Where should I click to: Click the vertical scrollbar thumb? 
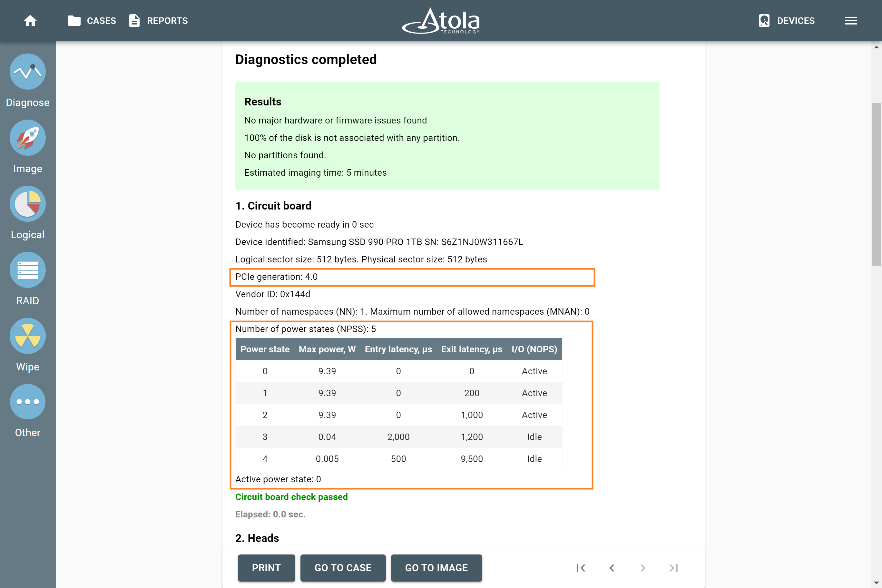(877, 184)
